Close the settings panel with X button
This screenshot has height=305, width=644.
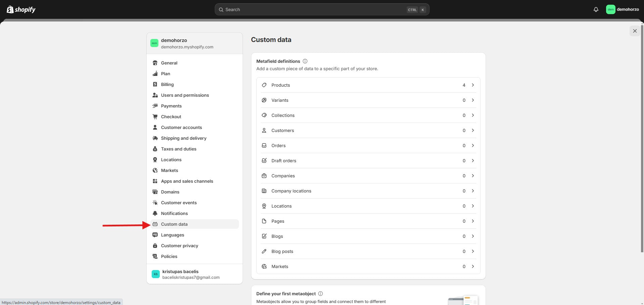[635, 31]
